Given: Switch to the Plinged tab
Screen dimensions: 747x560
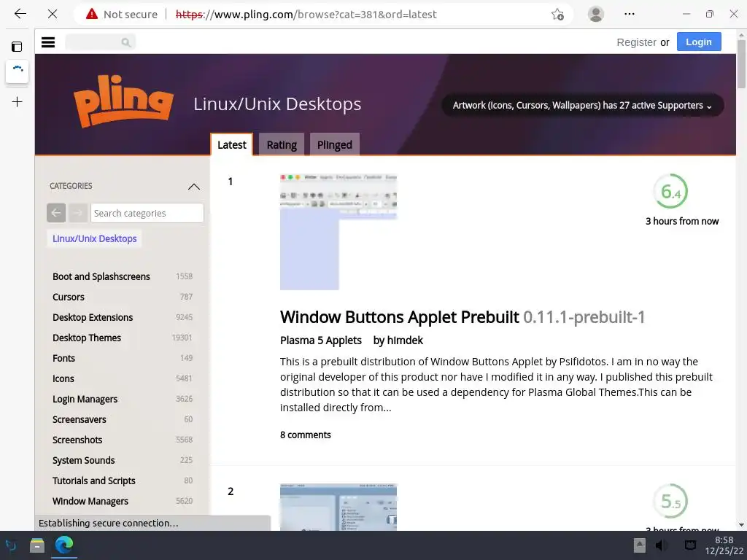Looking at the screenshot, I should [334, 145].
